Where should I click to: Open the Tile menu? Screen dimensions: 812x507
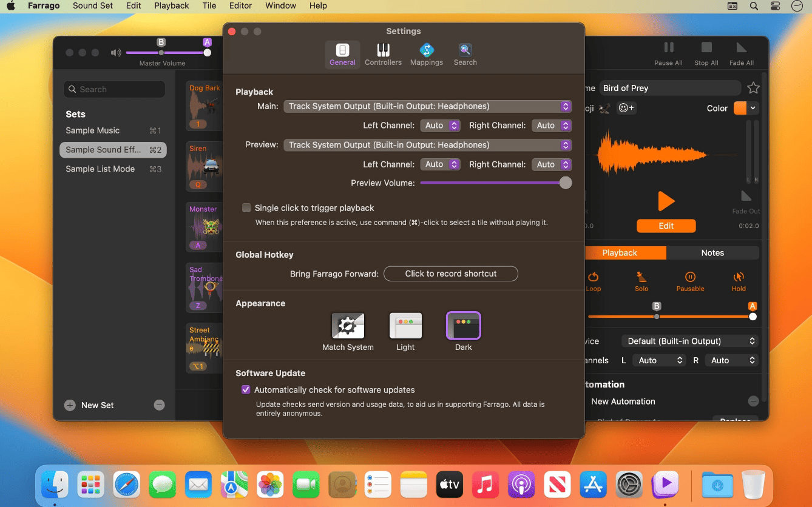coord(209,6)
